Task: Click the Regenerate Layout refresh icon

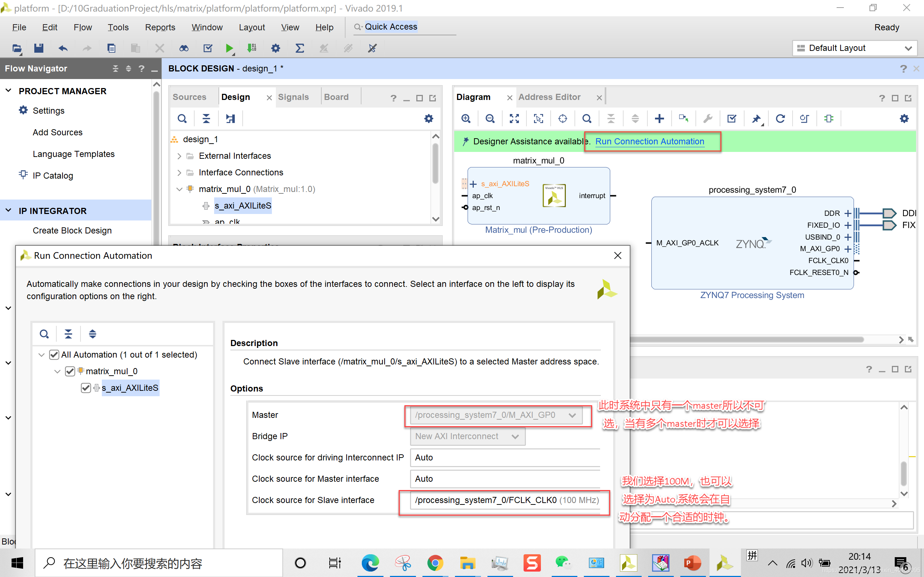Action: [780, 119]
